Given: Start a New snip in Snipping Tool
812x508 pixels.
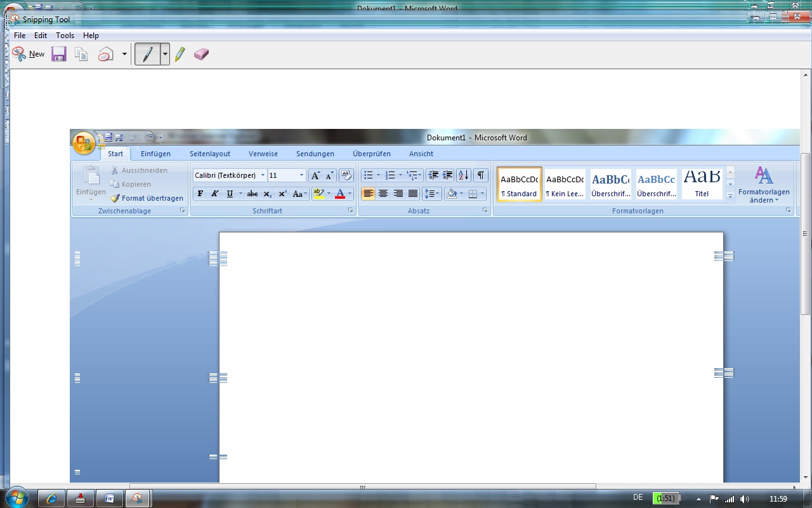Looking at the screenshot, I should 28,54.
